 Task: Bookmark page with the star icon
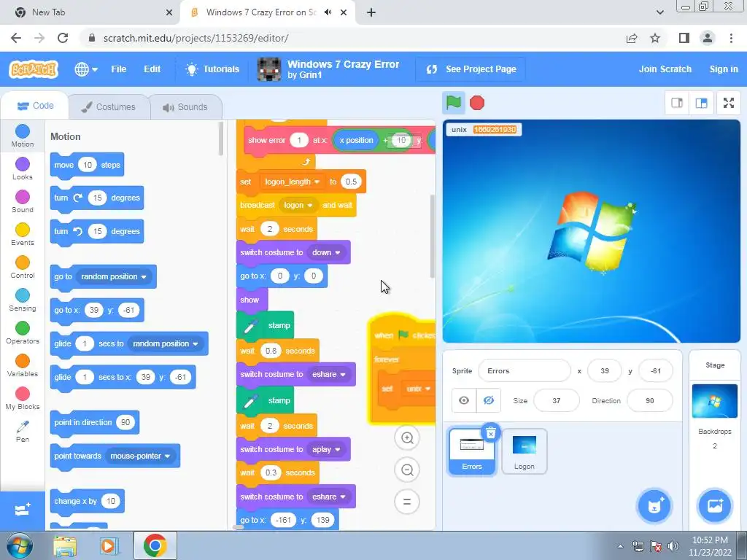[x=655, y=38]
